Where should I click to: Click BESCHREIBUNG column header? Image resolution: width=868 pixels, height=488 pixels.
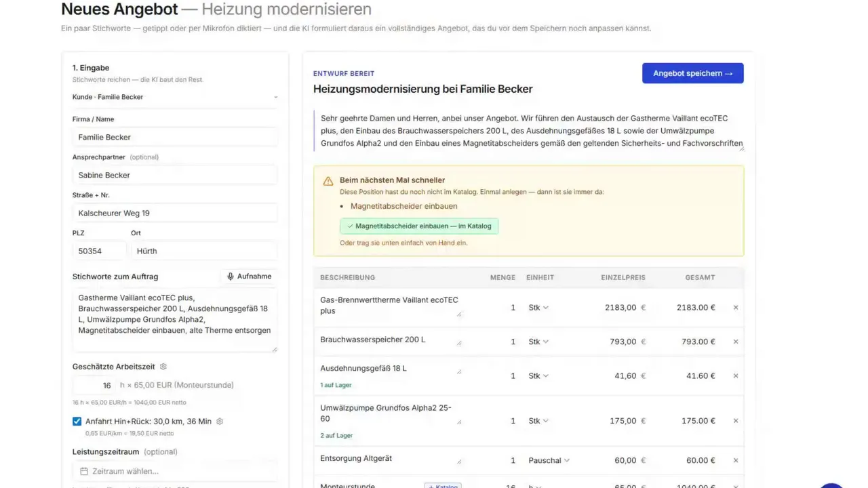347,277
